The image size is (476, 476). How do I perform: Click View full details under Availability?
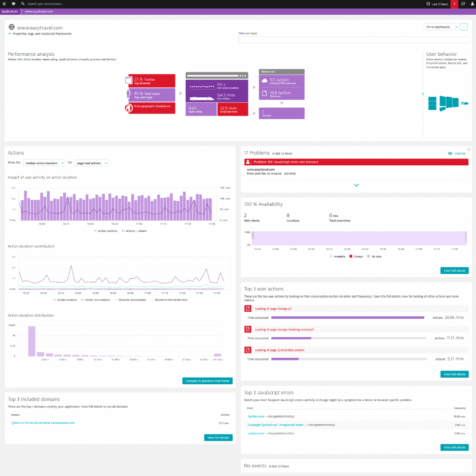tap(454, 271)
